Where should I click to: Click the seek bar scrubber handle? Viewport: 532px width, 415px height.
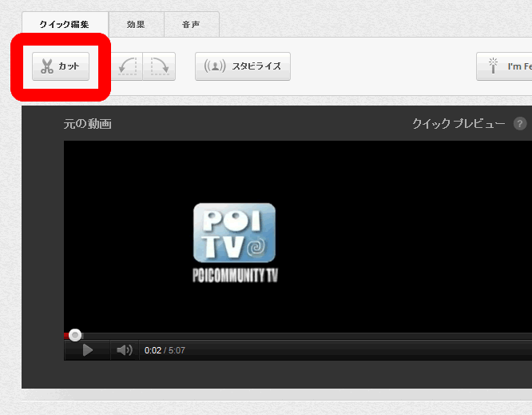(75, 335)
